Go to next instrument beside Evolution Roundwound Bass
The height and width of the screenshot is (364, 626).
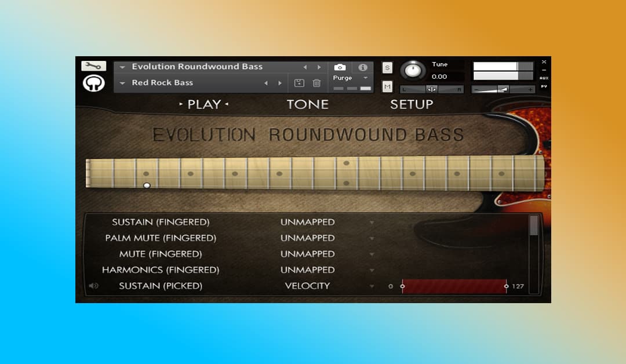point(319,67)
